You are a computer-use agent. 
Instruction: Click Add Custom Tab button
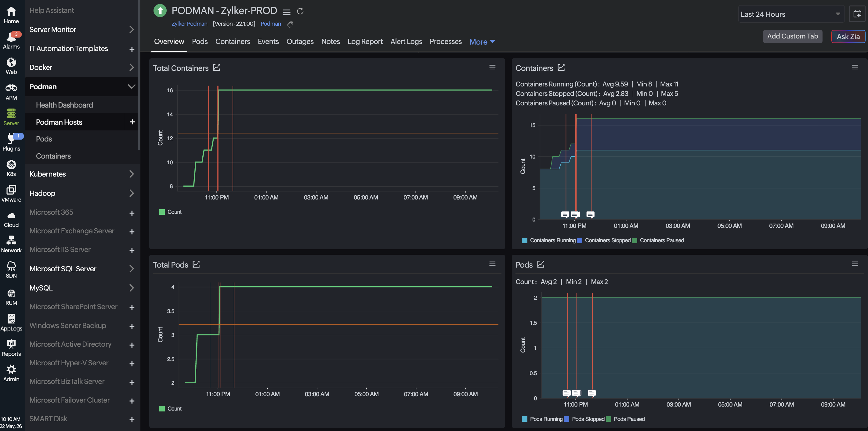[793, 36]
